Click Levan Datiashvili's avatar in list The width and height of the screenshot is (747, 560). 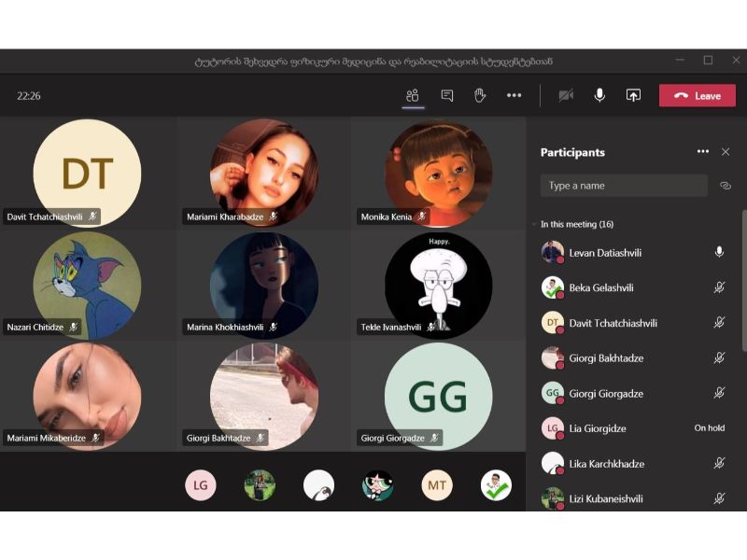coord(553,252)
